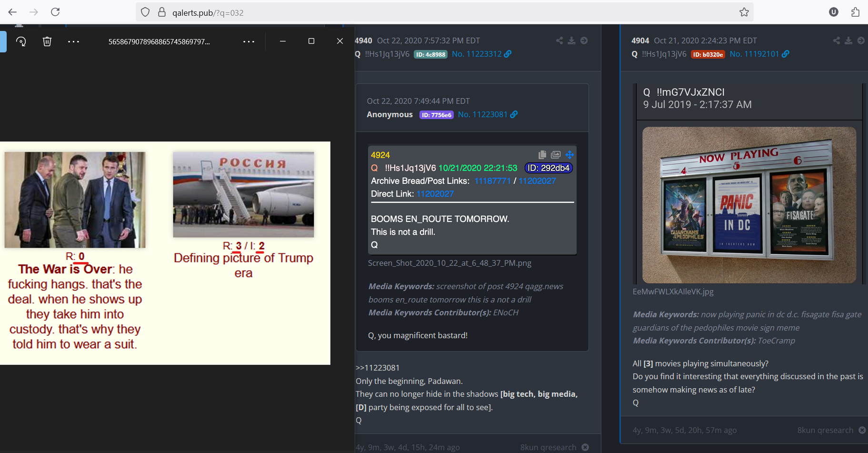
Task: Open post link No. 11223312
Action: [x=477, y=54]
